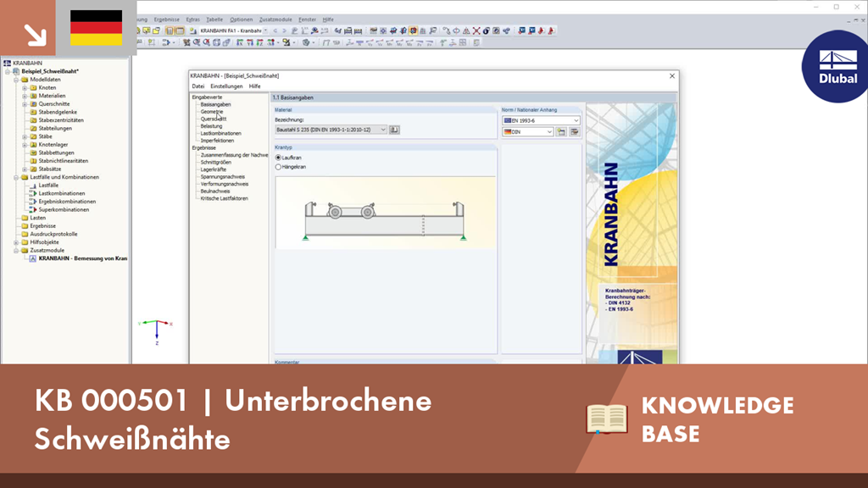Click the Lastfälle icon in navigator tree
Viewport: 868px width, 488px height.
click(33, 186)
